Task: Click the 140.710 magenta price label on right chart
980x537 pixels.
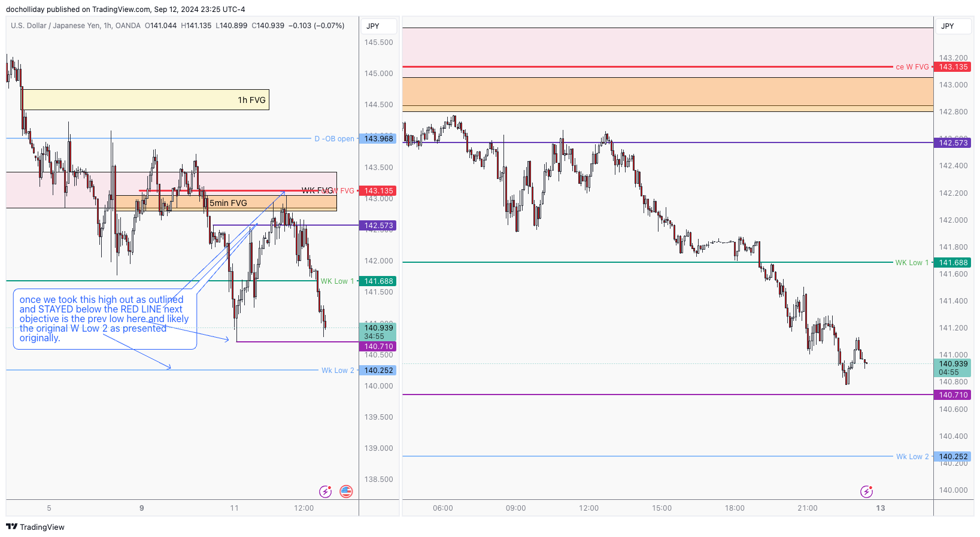Action: 952,395
